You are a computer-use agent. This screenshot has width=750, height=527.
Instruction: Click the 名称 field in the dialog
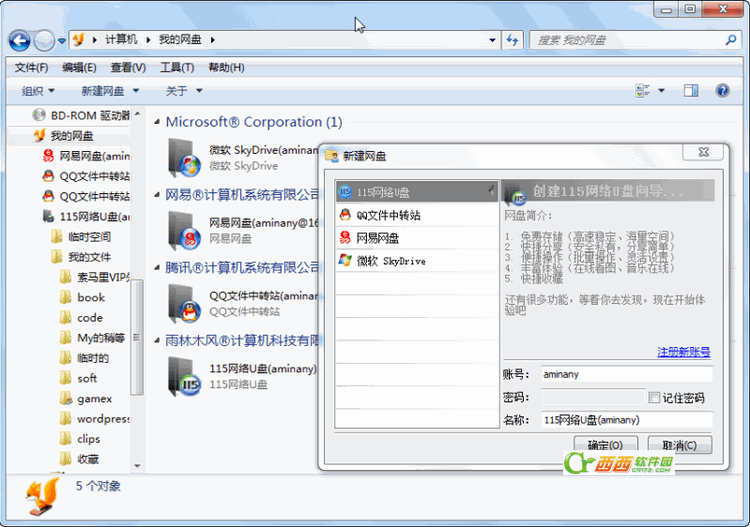click(627, 420)
